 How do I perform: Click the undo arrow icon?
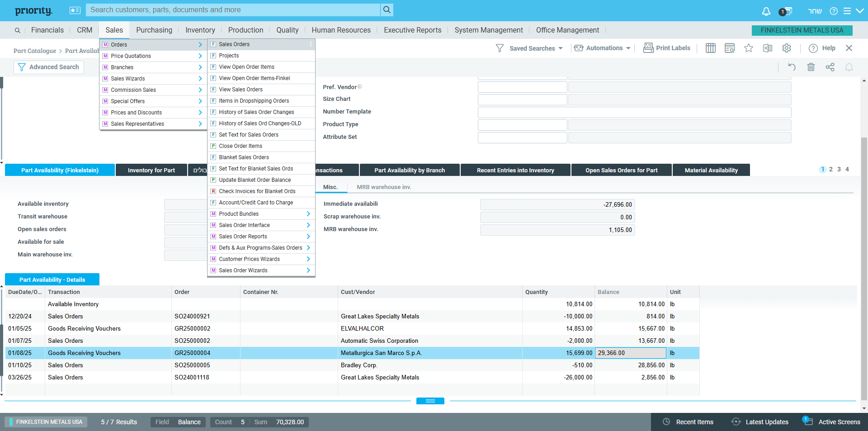tap(792, 67)
